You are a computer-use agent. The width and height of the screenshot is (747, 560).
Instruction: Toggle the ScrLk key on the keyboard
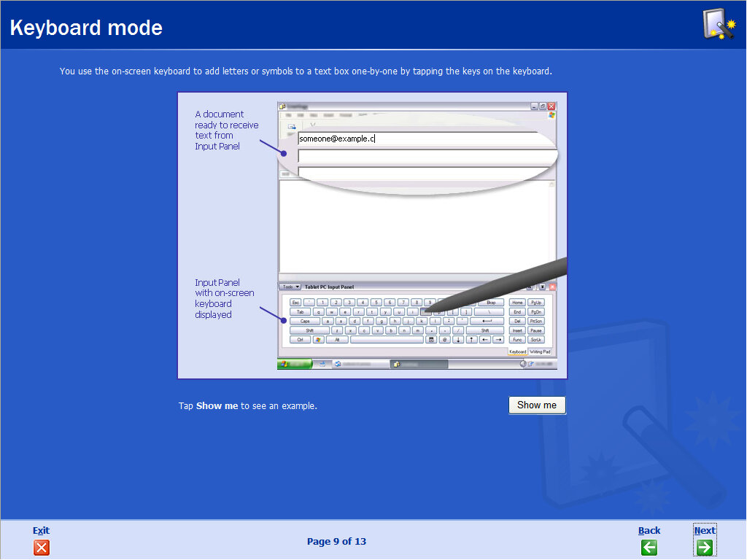[x=536, y=340]
